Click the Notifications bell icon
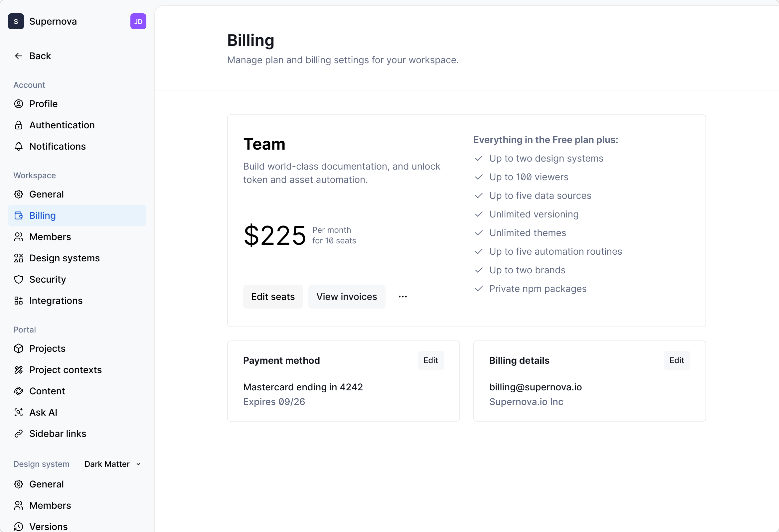The width and height of the screenshot is (779, 532). point(19,146)
